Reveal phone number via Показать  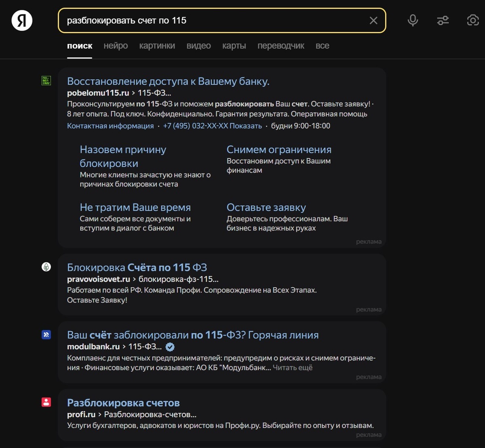tap(245, 126)
